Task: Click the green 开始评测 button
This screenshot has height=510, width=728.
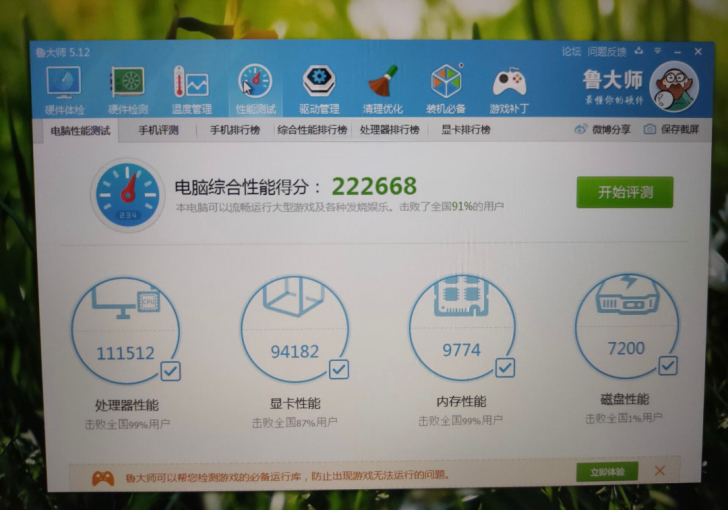Action: coord(625,192)
